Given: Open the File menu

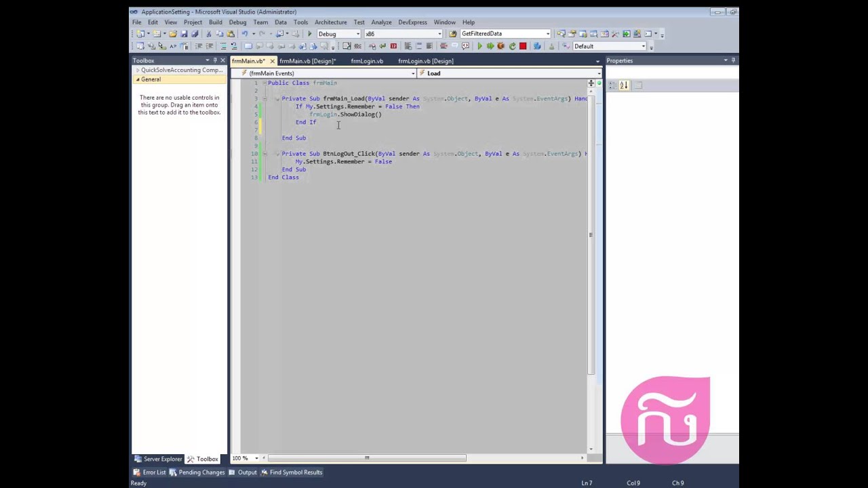Looking at the screenshot, I should (x=137, y=22).
